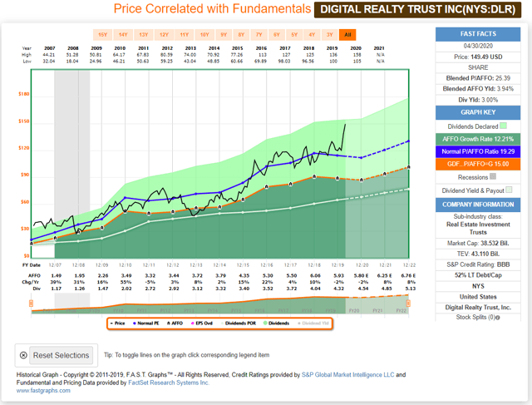
Task: Click the Digital Realty Trust, Inc. row
Action: (478, 307)
